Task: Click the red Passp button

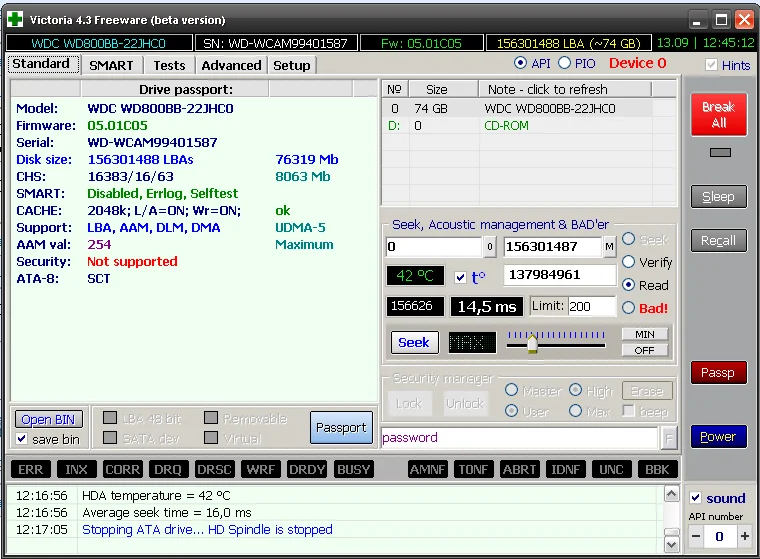Action: pos(718,373)
